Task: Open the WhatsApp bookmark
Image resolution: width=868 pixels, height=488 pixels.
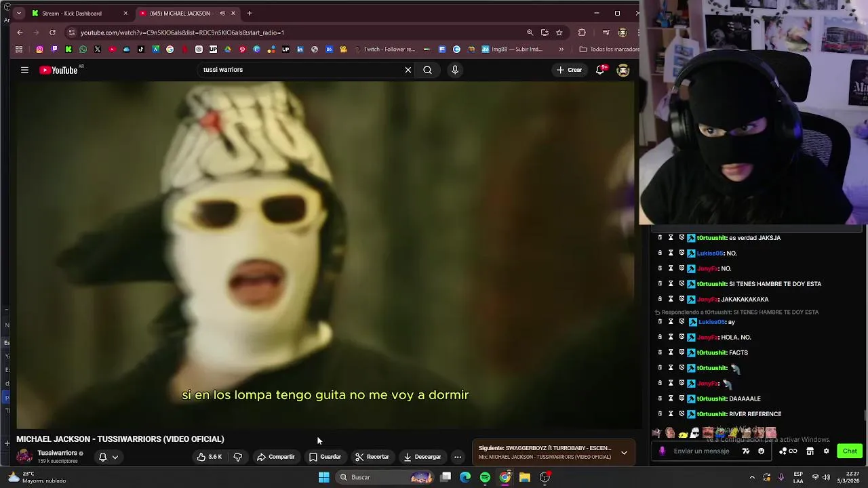Action: 83,49
